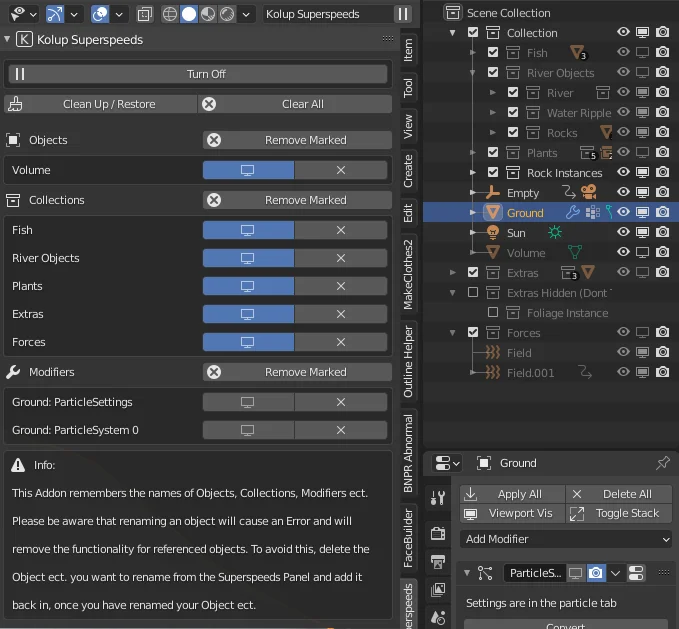Toggle viewport monitor icon for Empty
The image size is (679, 629).
coord(642,192)
